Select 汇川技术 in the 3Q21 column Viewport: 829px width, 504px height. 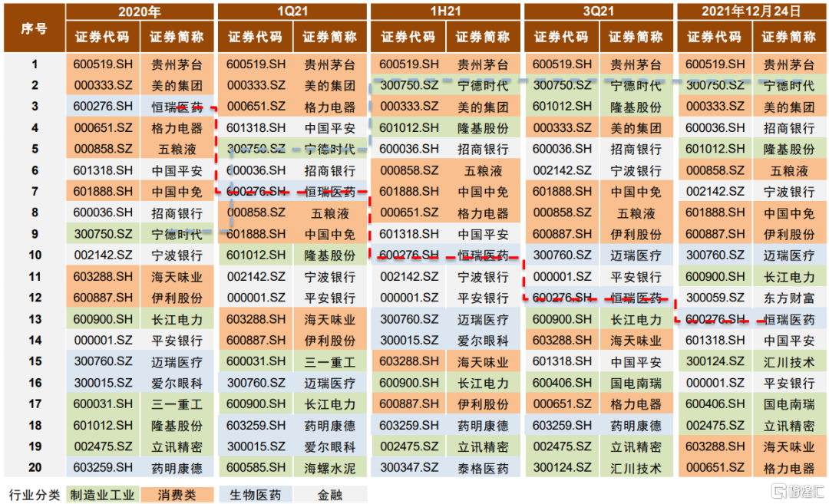click(x=636, y=468)
